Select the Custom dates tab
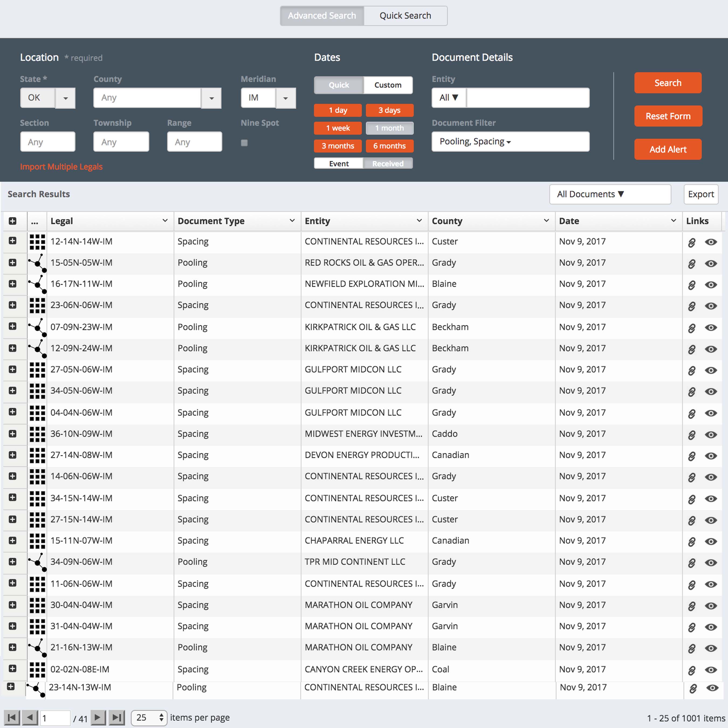This screenshot has height=728, width=728. 388,85
